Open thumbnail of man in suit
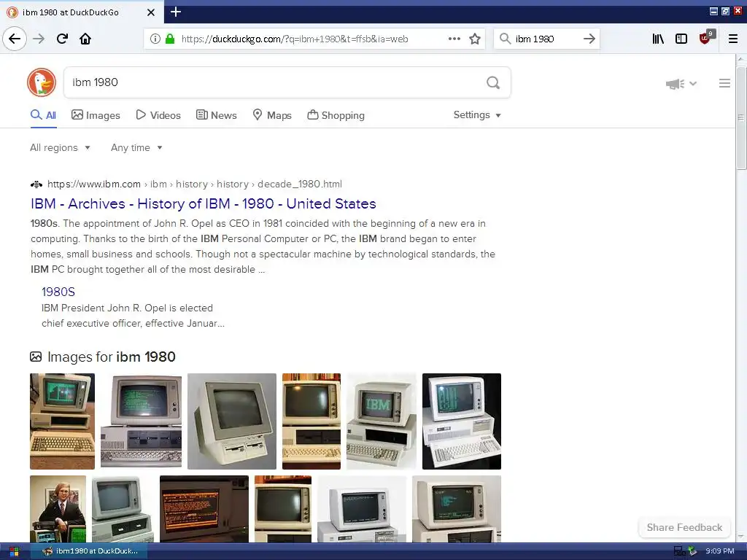747x560 pixels. point(58,508)
